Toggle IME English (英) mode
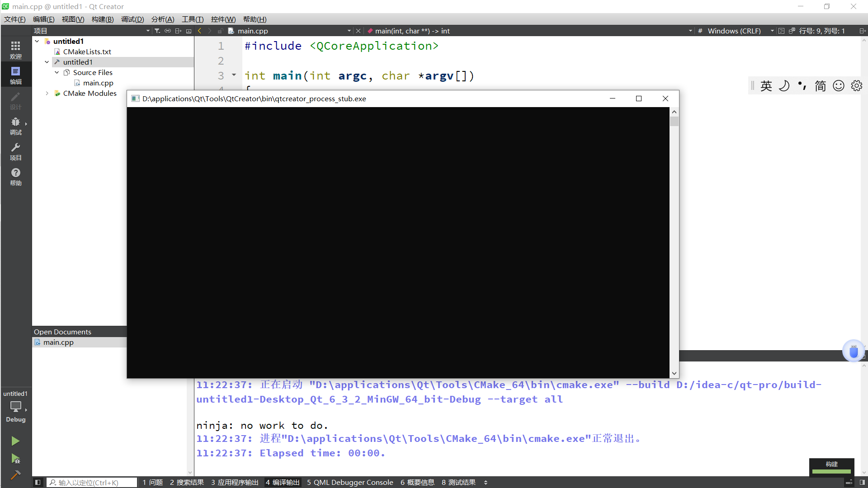The width and height of the screenshot is (868, 488). point(766,86)
